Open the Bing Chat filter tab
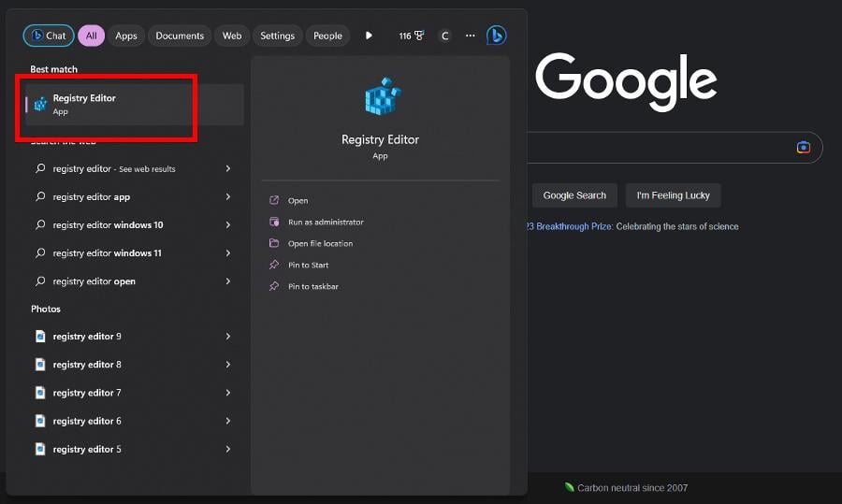The height and width of the screenshot is (504, 842). 49,36
